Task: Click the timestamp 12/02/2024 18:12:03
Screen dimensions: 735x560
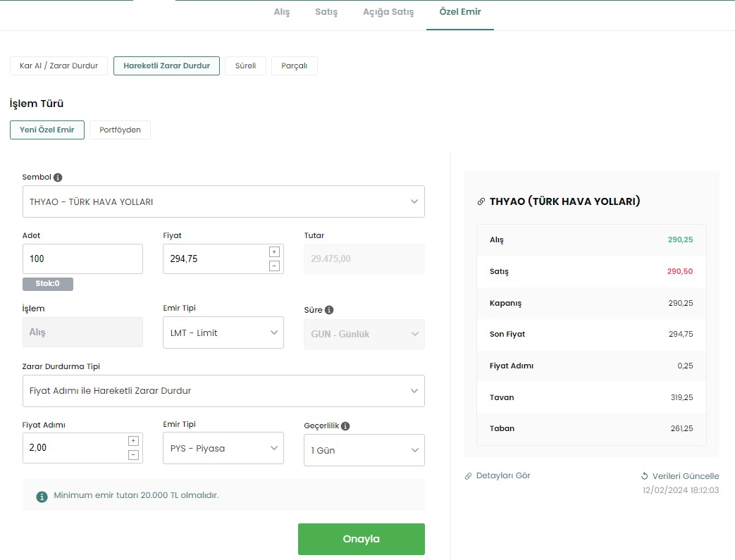Action: pos(681,490)
